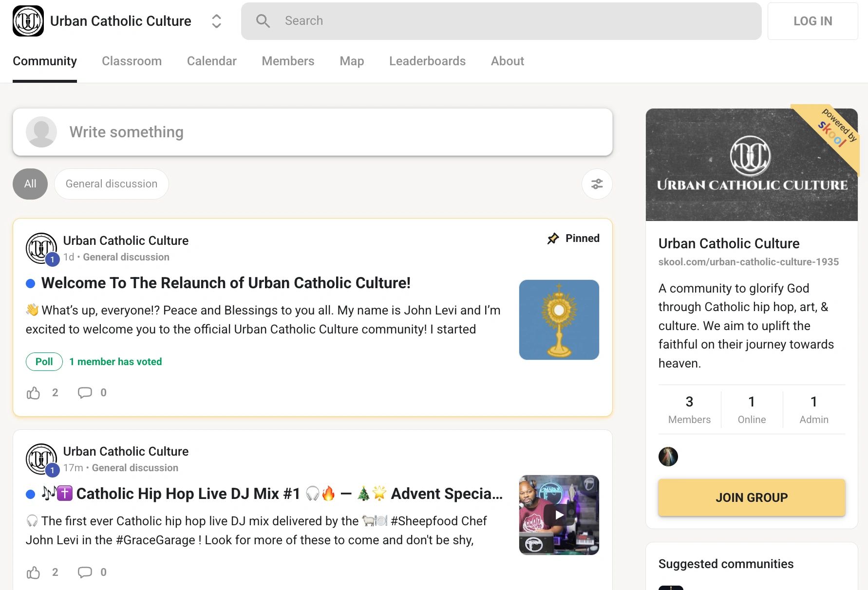
Task: Click the Search input field
Action: pos(501,21)
